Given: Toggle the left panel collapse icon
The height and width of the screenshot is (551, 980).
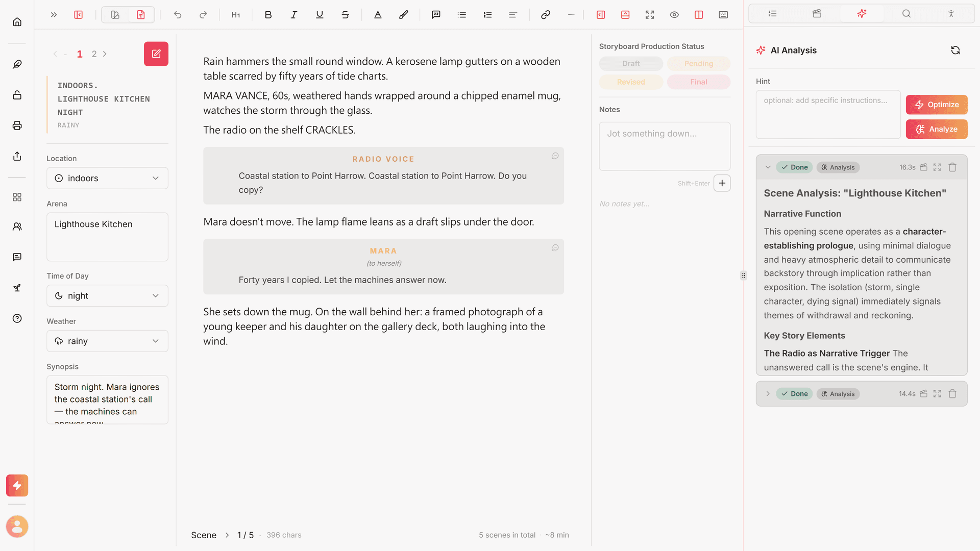Looking at the screenshot, I should 78,15.
